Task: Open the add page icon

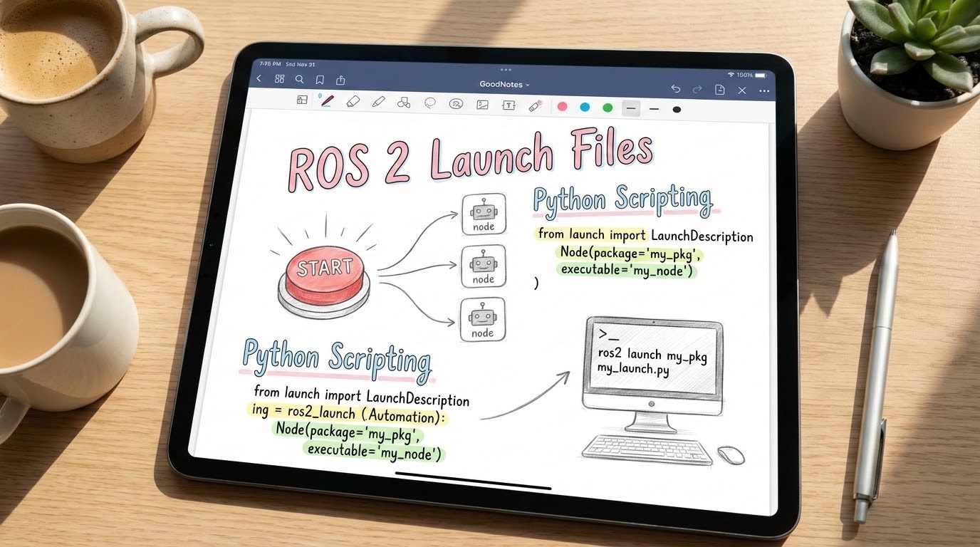Action: (720, 90)
